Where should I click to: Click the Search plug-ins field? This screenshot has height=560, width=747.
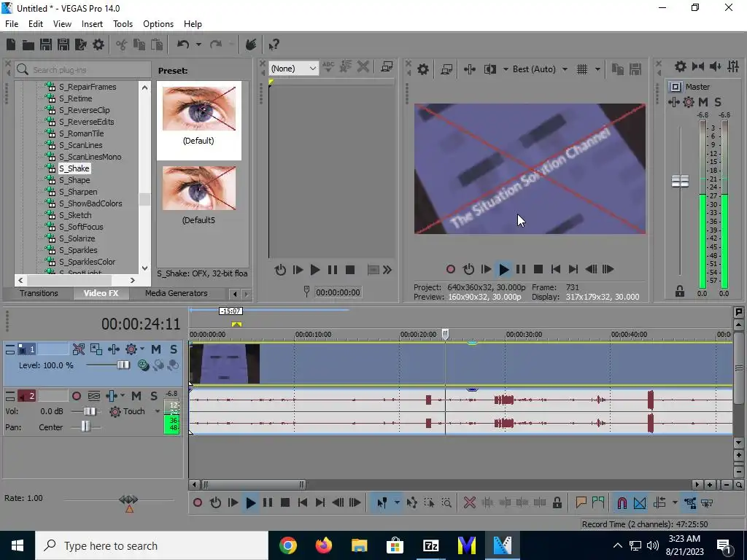(83, 70)
